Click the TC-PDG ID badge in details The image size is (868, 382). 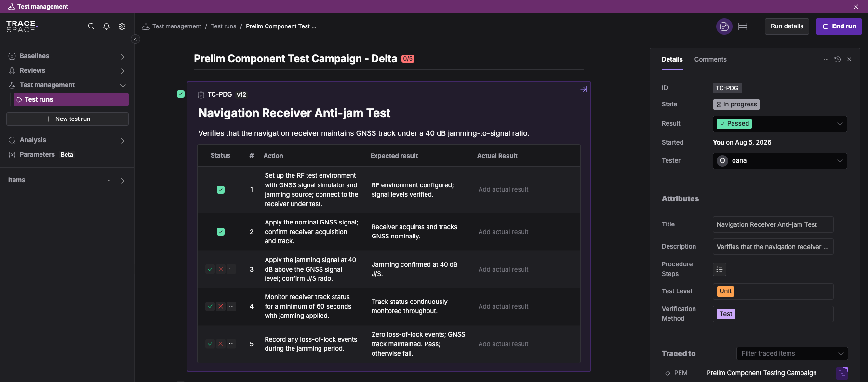click(x=727, y=88)
